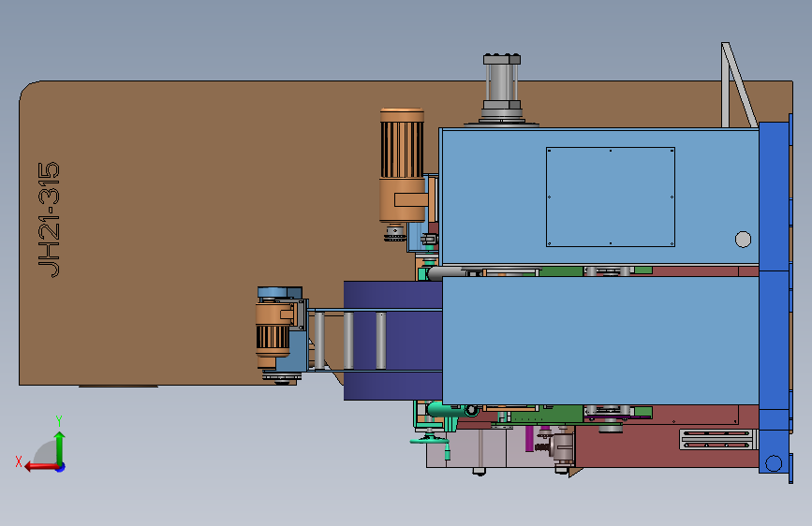
Task: Click the circular hole on the blue flange
Action: (774, 463)
